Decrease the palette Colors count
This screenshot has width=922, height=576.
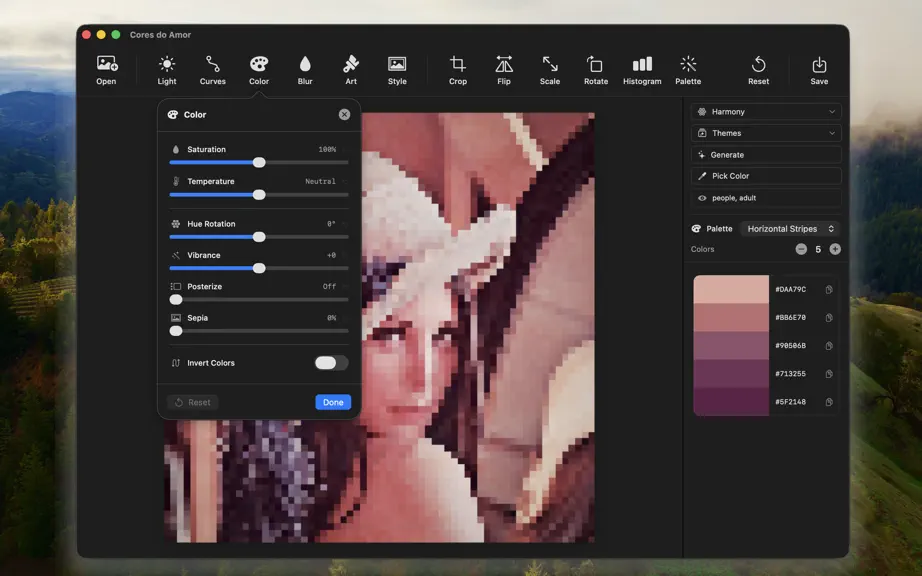801,249
